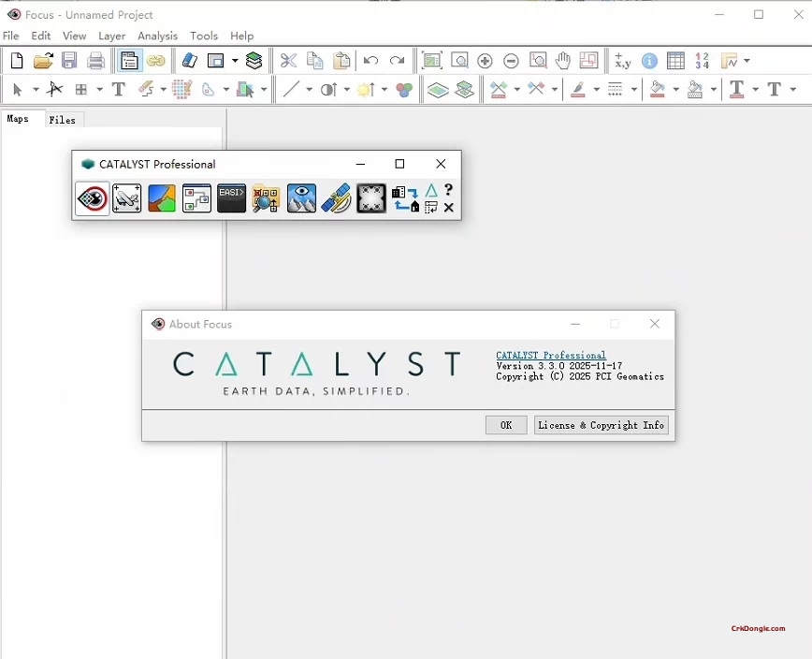The height and width of the screenshot is (659, 812).
Task: Launch the Modeler flowchart icon
Action: coord(196,198)
